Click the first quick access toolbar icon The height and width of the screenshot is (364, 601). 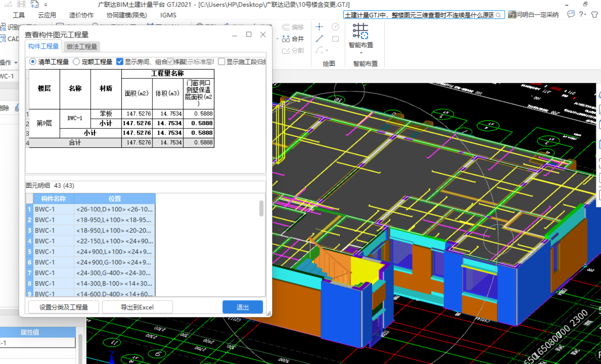pyautogui.click(x=8, y=4)
